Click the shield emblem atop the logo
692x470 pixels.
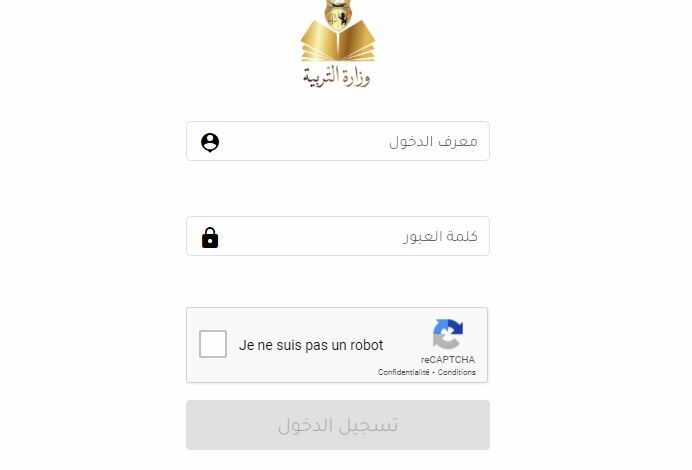coord(338,13)
